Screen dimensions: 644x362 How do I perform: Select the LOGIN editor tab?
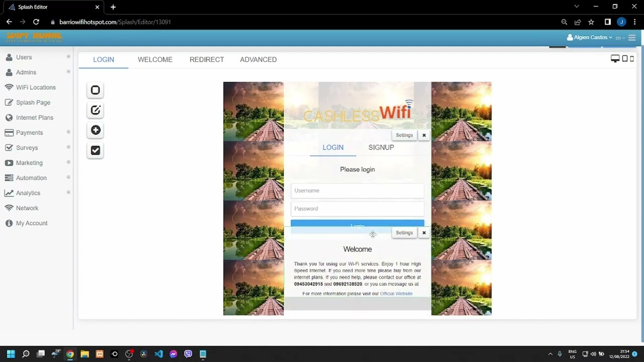pos(104,59)
